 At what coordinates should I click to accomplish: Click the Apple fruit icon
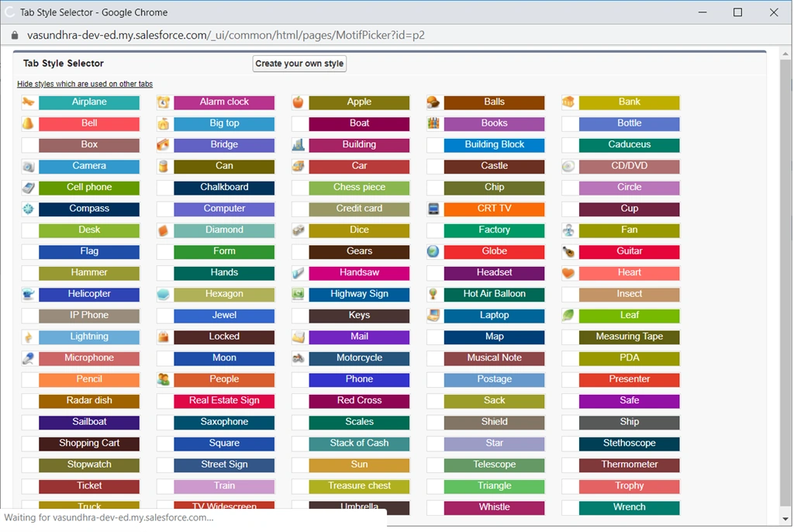click(x=299, y=102)
